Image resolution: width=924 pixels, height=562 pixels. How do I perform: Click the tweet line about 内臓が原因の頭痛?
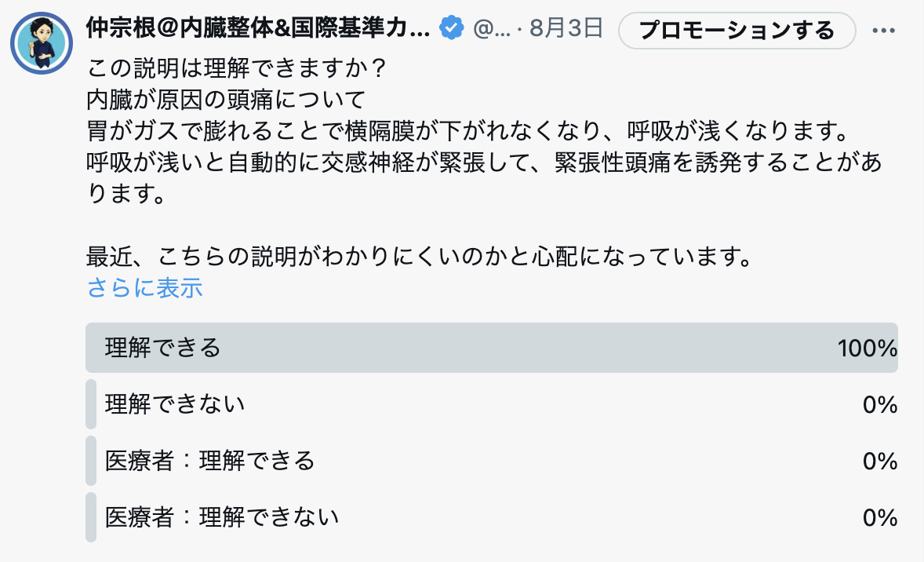[x=226, y=100]
